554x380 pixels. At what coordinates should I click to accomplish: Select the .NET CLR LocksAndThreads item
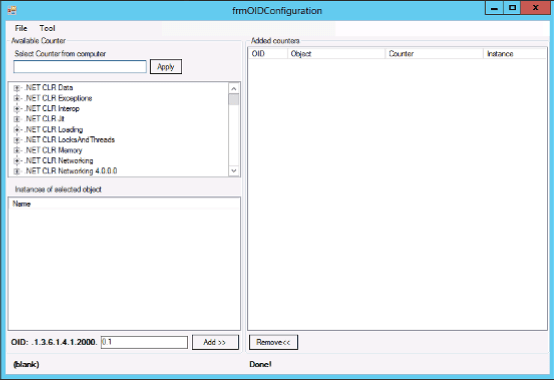click(x=70, y=140)
